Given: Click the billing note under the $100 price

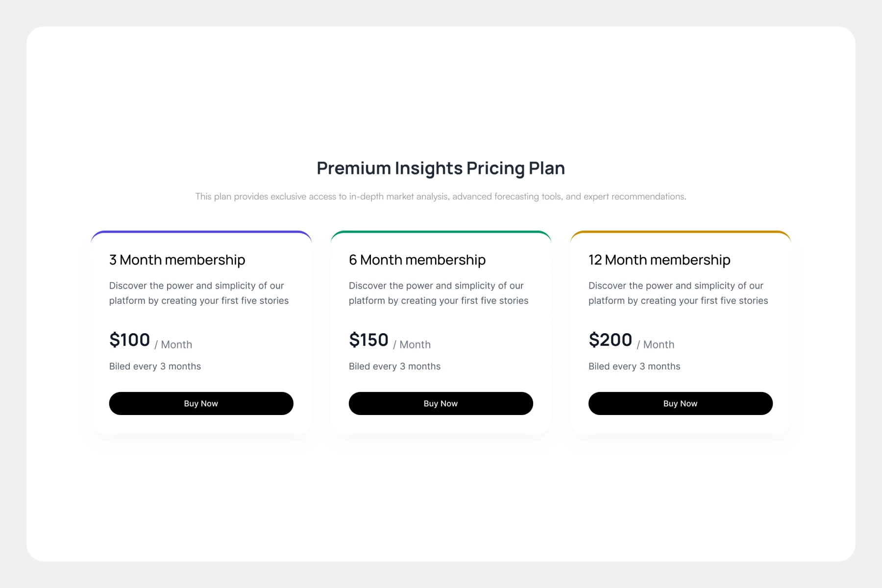Looking at the screenshot, I should pyautogui.click(x=155, y=367).
